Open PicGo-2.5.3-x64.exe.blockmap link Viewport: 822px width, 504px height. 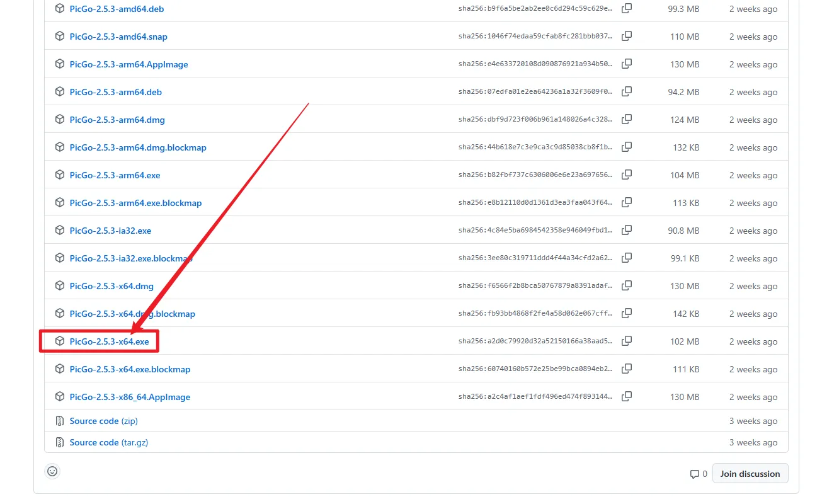pyautogui.click(x=130, y=369)
